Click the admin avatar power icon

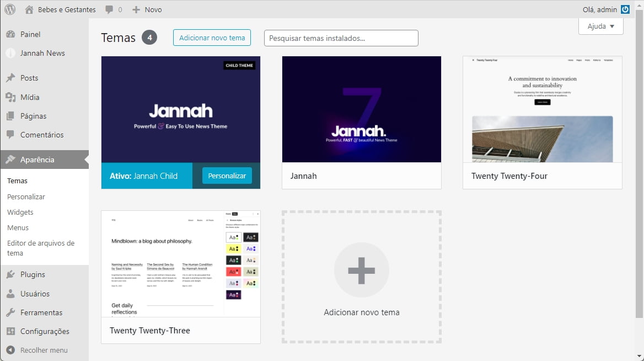[x=625, y=9]
